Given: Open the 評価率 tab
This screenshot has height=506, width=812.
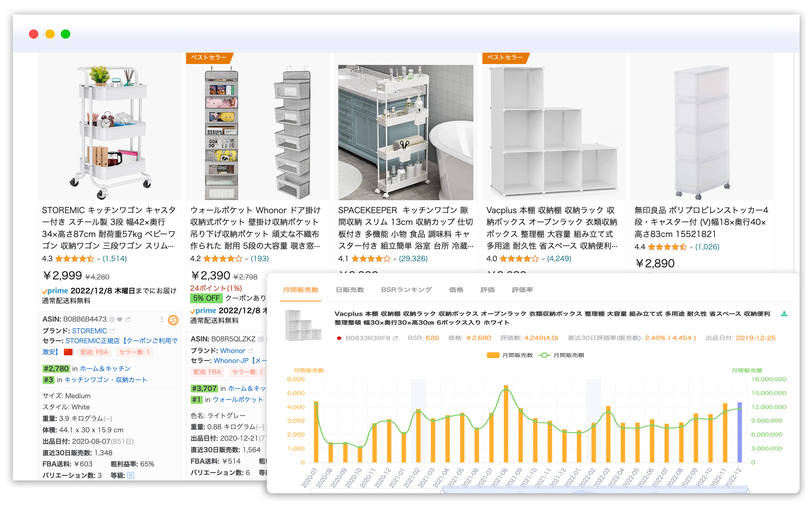Looking at the screenshot, I should tap(522, 290).
